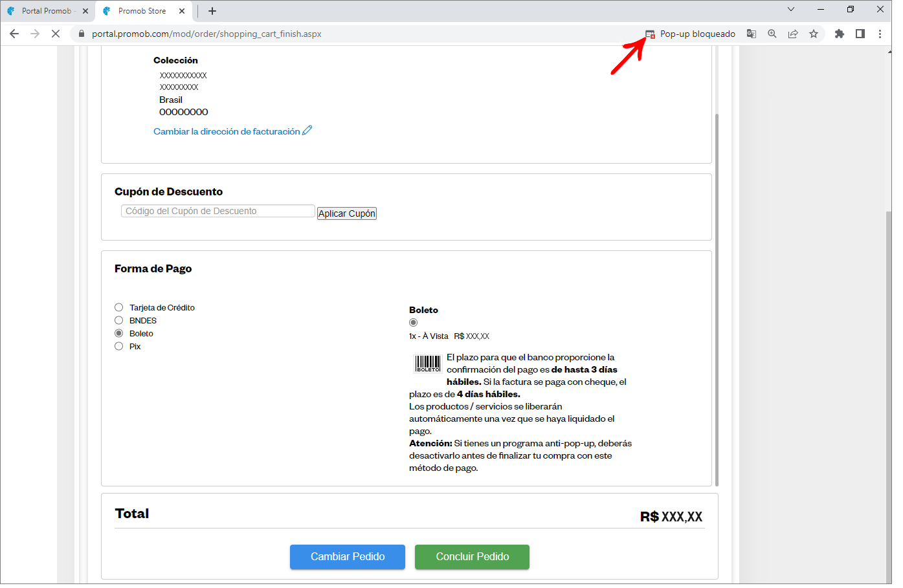Click the inner order panel scrollbar
This screenshot has height=588, width=903.
[x=717, y=299]
